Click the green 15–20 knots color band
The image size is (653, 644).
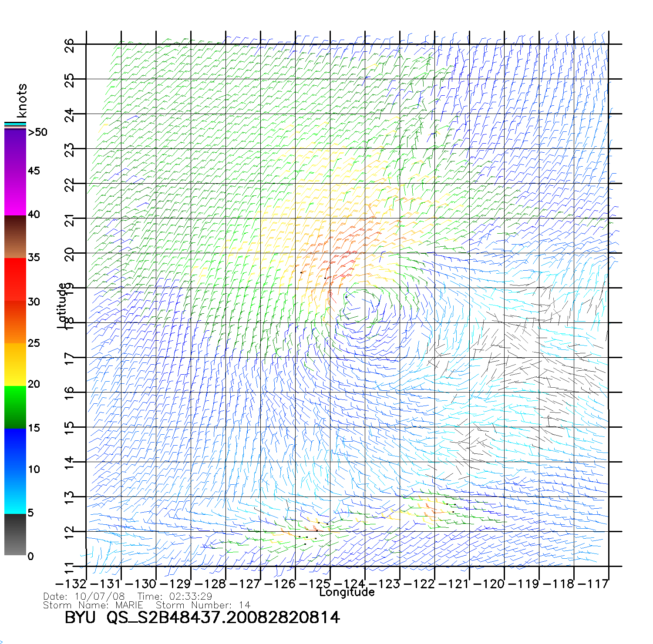tap(15, 407)
